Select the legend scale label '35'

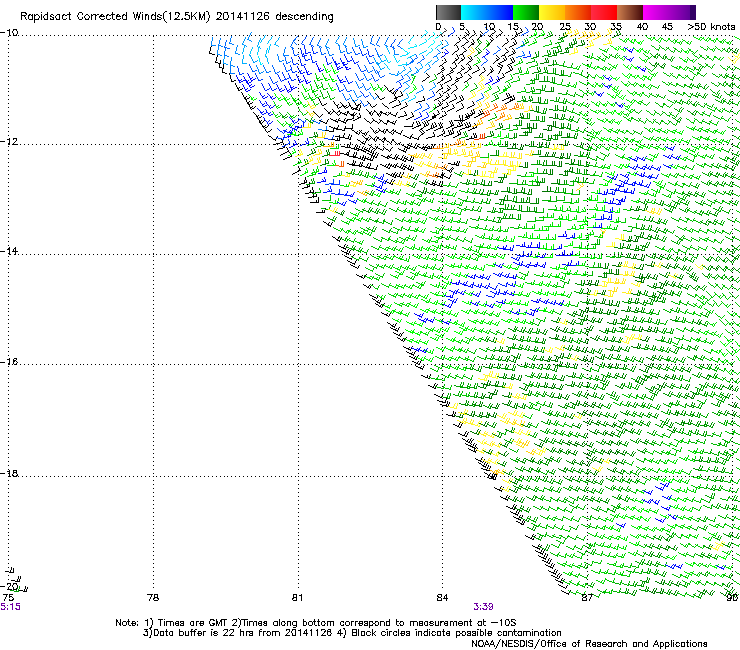click(616, 27)
